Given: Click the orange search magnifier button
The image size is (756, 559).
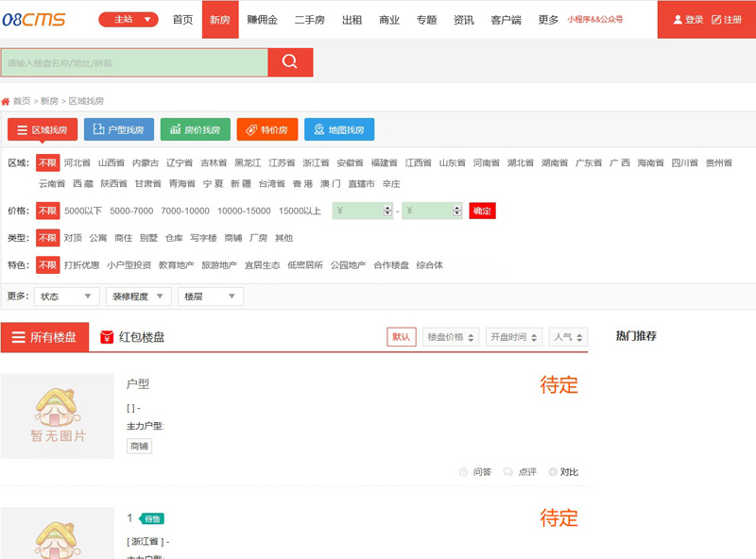Looking at the screenshot, I should tap(290, 62).
